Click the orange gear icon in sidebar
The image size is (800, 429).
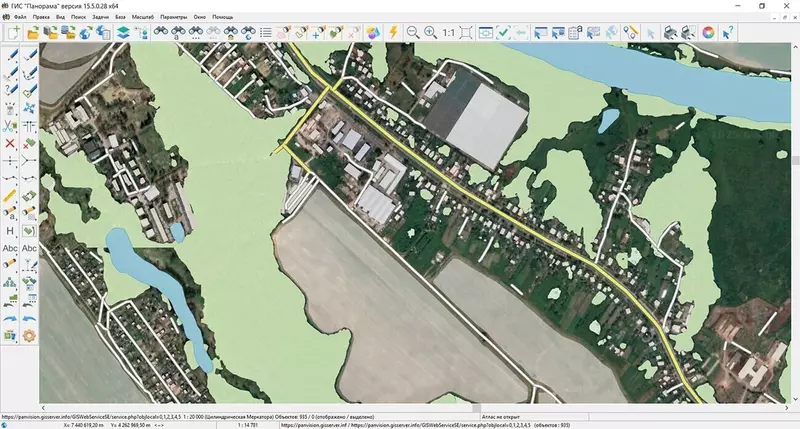[x=29, y=334]
